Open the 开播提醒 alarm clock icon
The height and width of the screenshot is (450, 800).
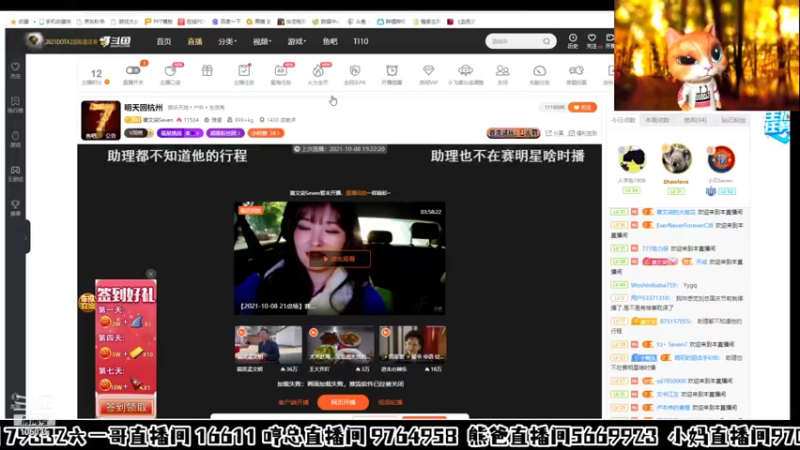coord(392,74)
